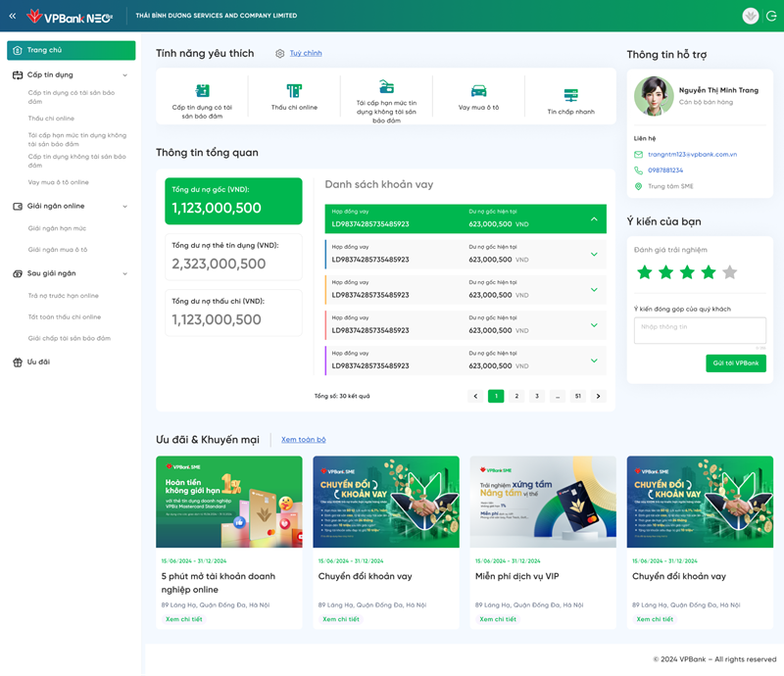Click the Sau giải ngân icon

(18, 273)
